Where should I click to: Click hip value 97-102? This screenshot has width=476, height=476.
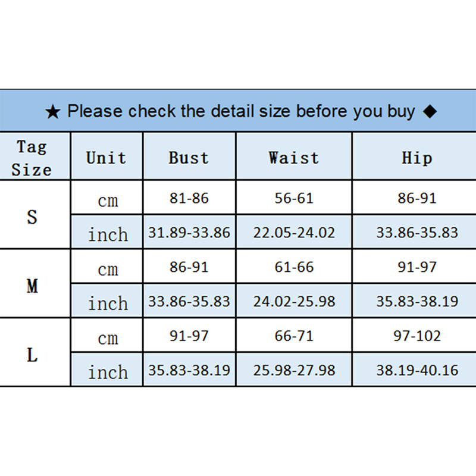417,336
